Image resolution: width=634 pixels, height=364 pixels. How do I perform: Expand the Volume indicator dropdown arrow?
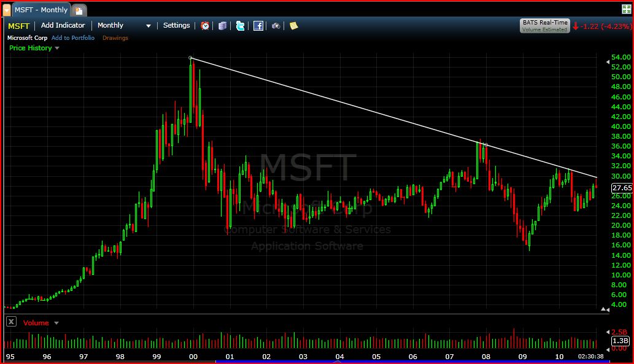pos(56,323)
